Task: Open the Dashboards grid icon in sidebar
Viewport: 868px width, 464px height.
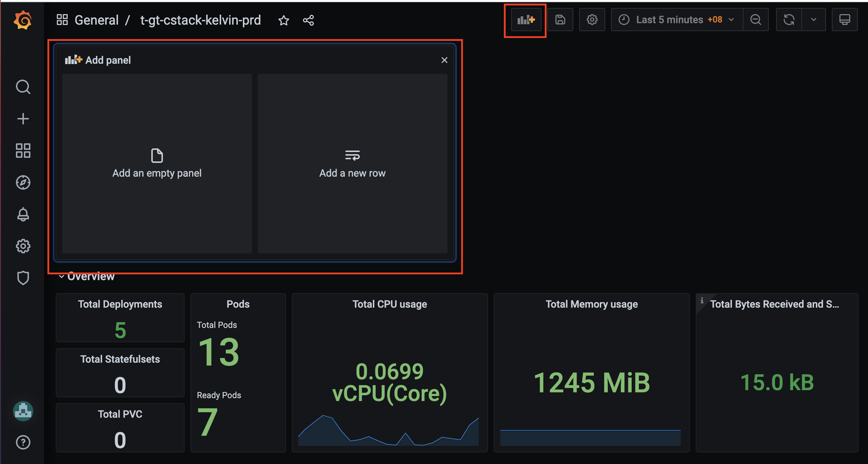Action: (x=23, y=151)
